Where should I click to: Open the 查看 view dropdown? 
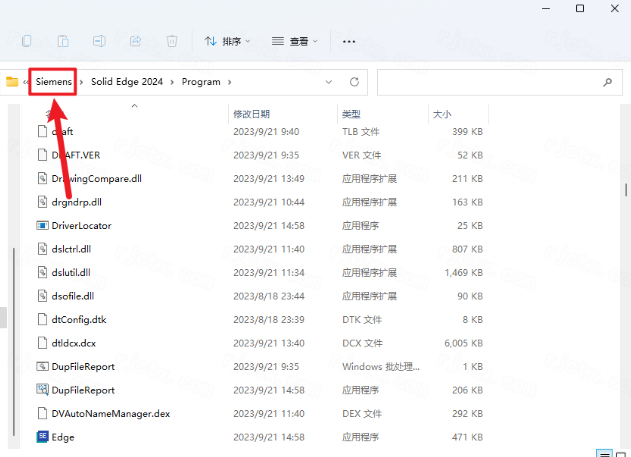[x=295, y=41]
